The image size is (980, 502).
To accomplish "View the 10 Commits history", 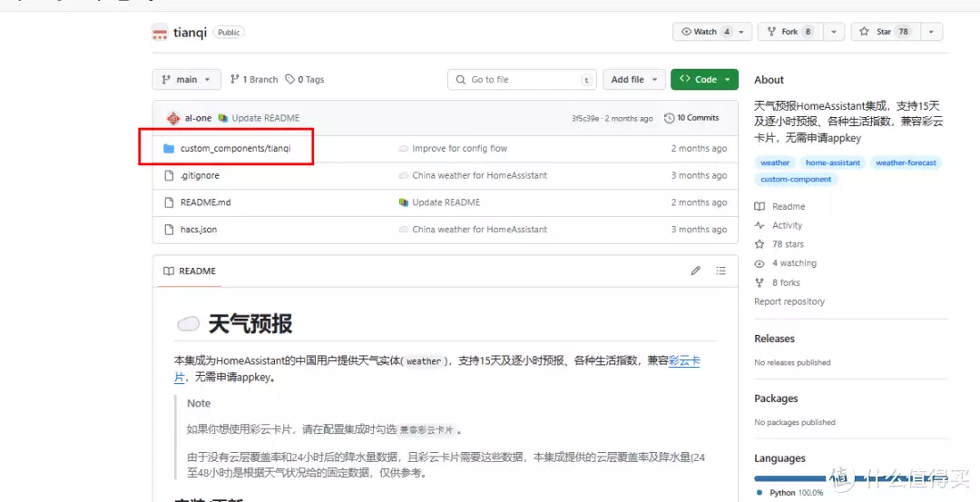I will tap(691, 117).
